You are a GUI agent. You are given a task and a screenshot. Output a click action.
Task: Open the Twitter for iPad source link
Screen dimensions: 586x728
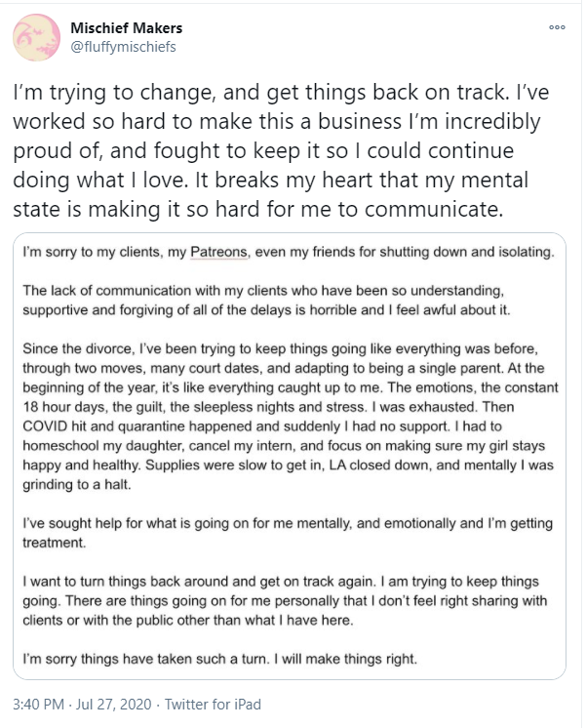213,704
